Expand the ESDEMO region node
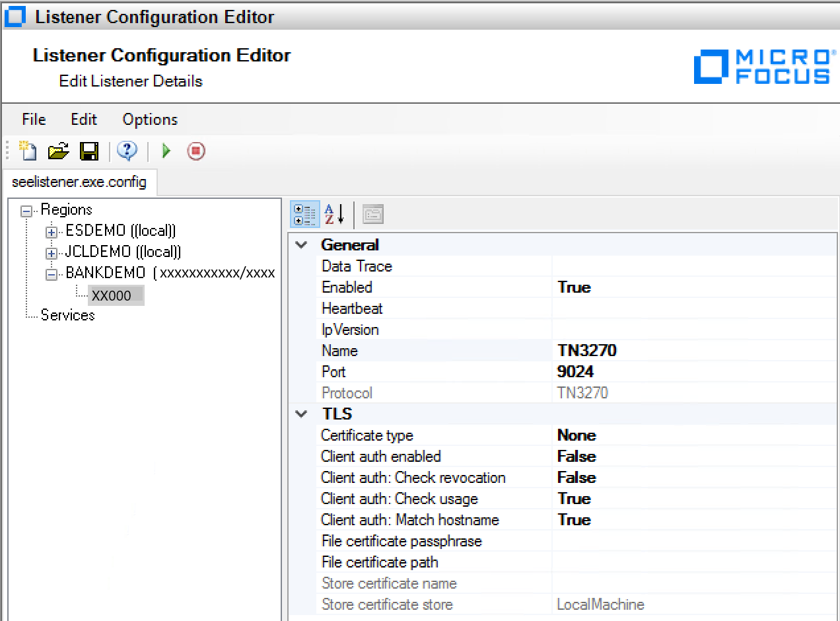This screenshot has height=621, width=840. tap(51, 231)
